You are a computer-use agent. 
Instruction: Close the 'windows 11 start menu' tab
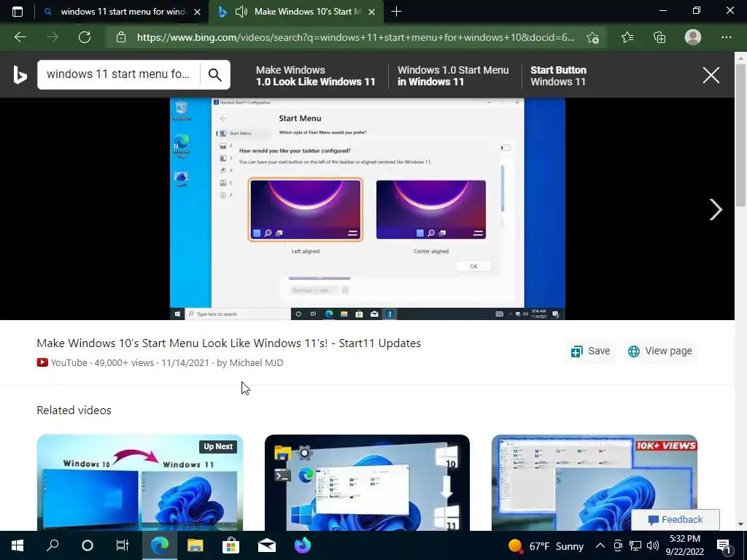point(197,12)
